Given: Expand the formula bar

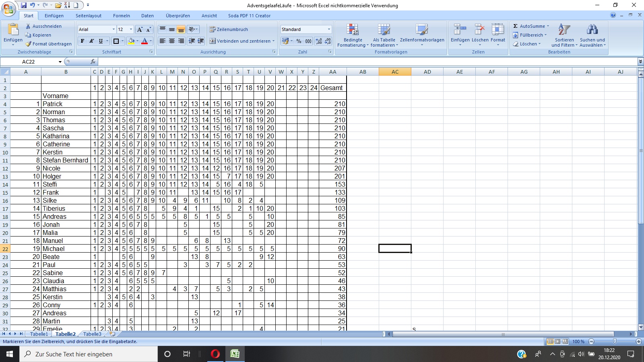Looking at the screenshot, I should click(x=640, y=62).
